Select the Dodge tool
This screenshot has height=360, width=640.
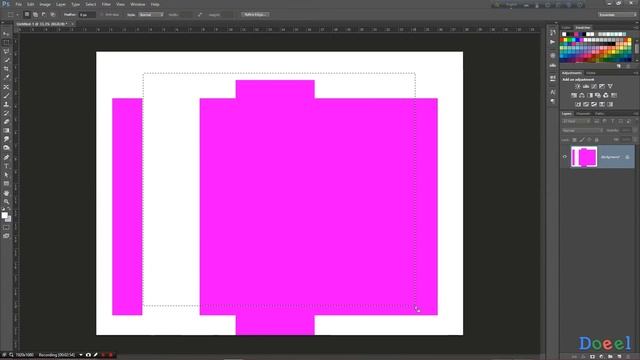[x=6, y=148]
